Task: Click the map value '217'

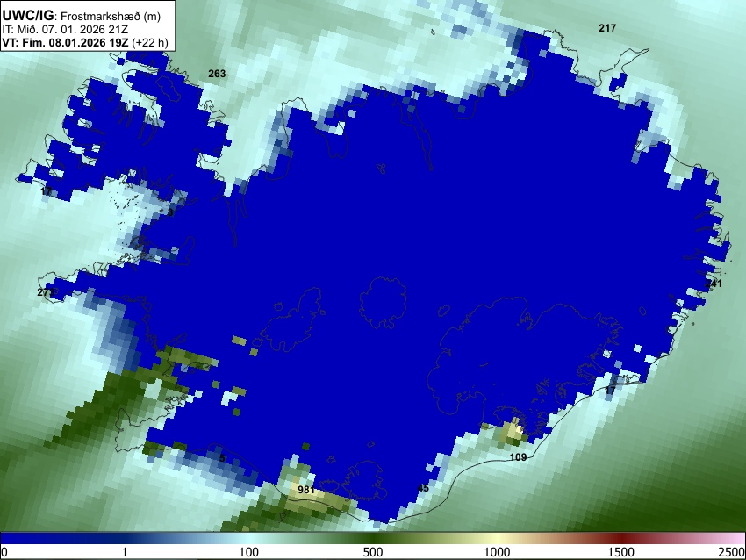Action: [x=607, y=28]
